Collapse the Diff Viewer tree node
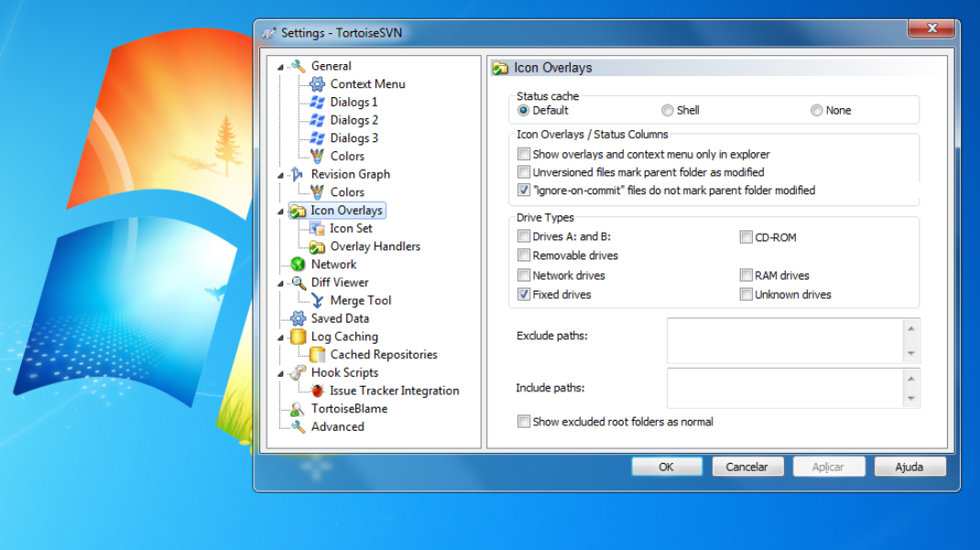 tap(280, 283)
